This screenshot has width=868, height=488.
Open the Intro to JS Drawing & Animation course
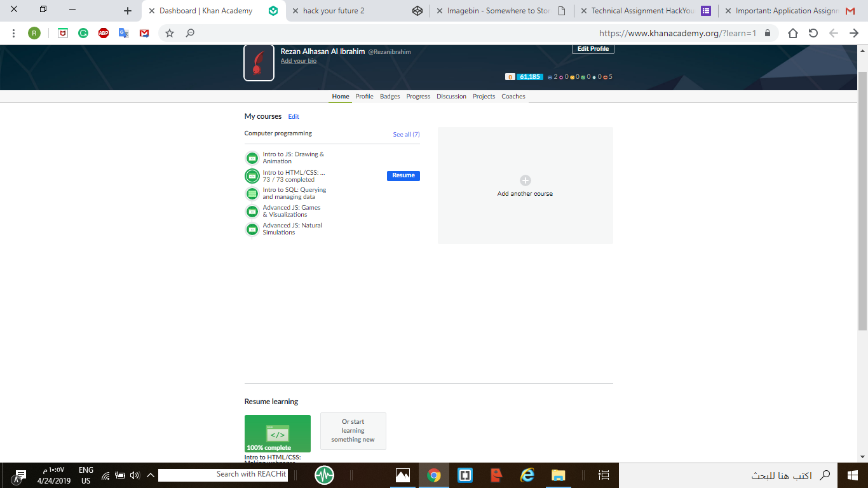(294, 158)
